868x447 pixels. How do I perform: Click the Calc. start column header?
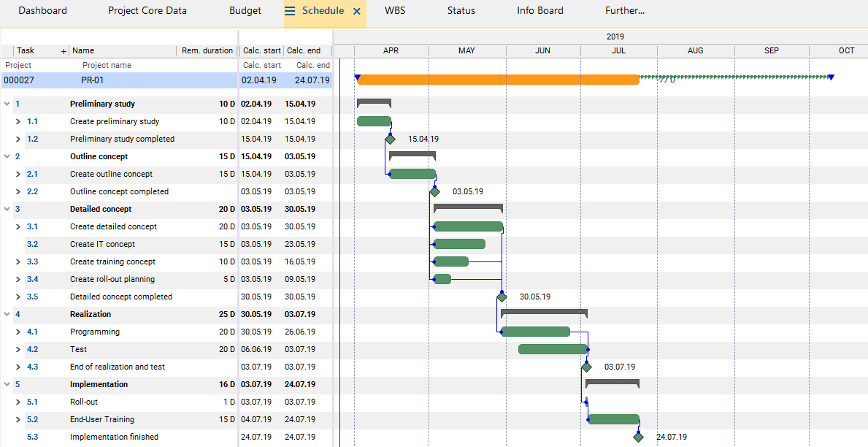pos(261,50)
